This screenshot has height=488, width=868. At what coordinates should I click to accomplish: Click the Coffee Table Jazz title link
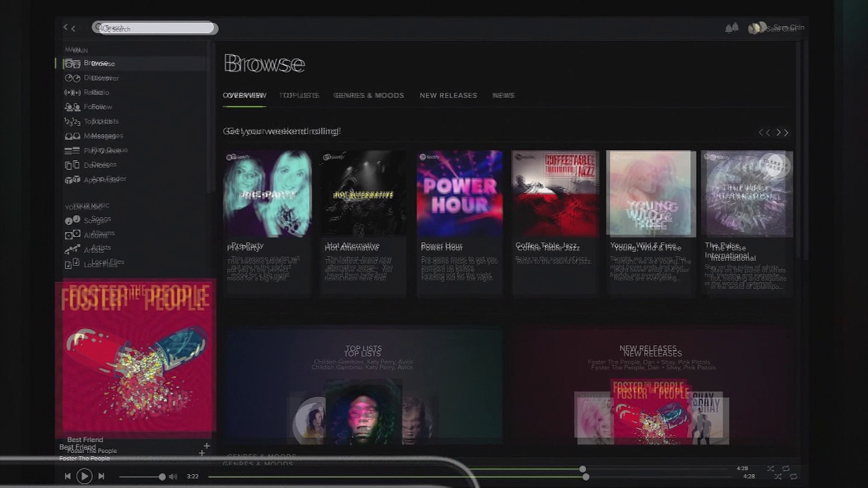tap(547, 247)
